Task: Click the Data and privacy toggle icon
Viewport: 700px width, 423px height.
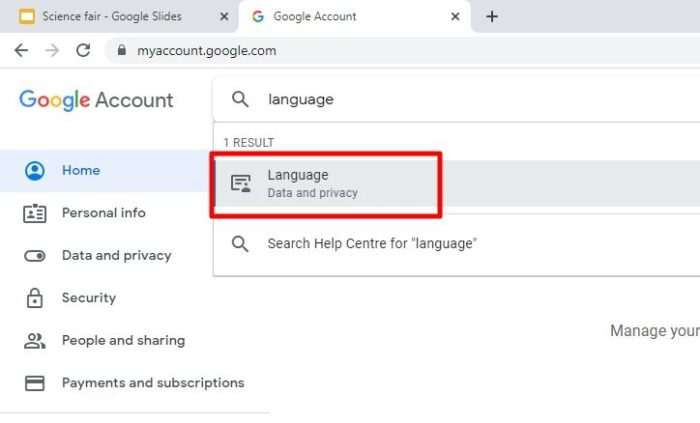Action: tap(34, 256)
